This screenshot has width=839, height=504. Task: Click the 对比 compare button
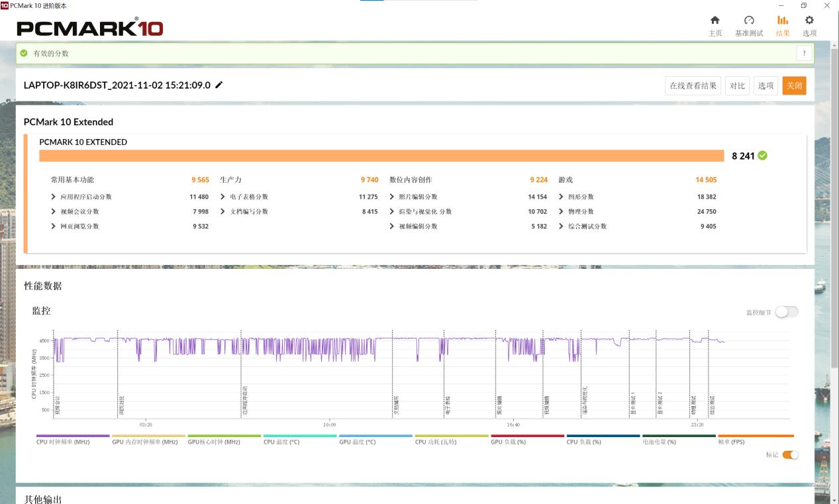click(x=737, y=85)
